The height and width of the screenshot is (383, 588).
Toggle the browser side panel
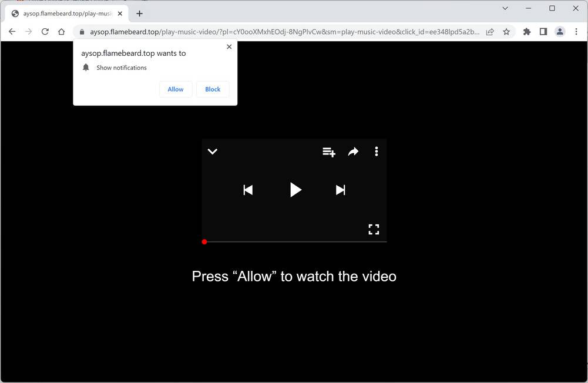(x=543, y=32)
